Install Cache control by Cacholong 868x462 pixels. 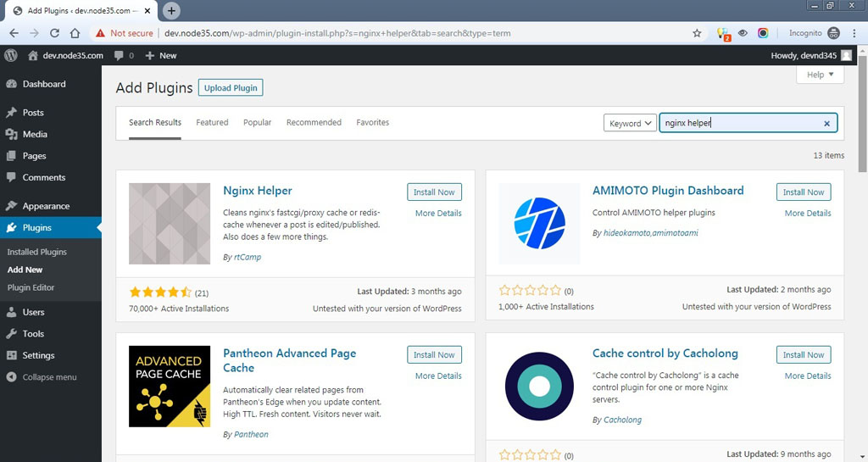click(804, 354)
